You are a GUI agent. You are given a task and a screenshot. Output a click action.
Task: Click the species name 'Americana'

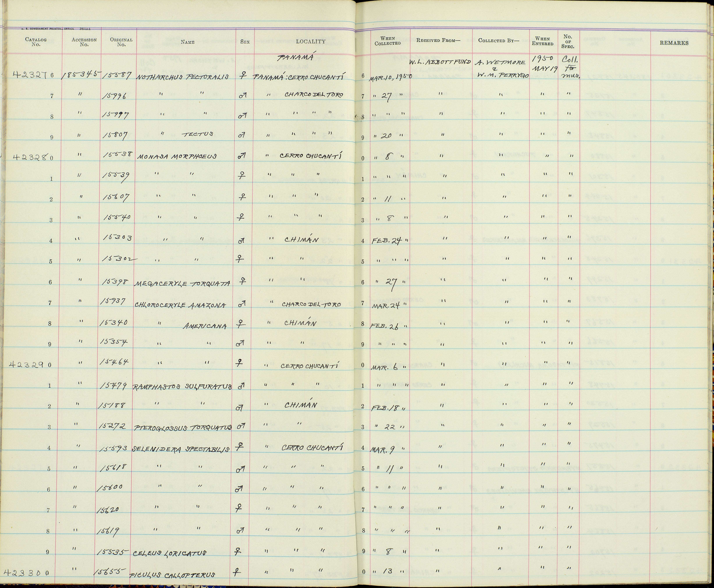(x=205, y=326)
